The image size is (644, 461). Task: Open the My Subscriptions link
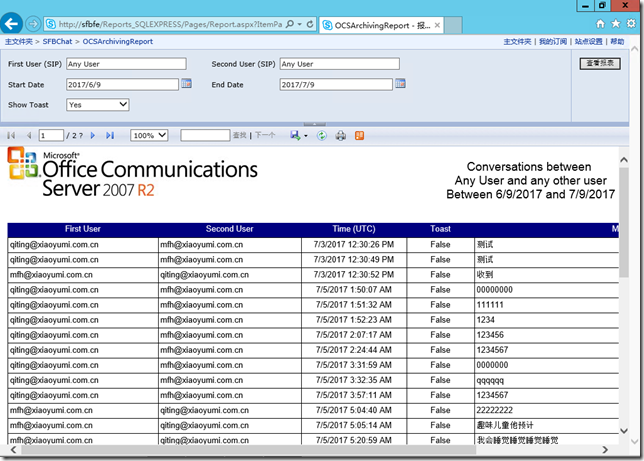pos(552,41)
